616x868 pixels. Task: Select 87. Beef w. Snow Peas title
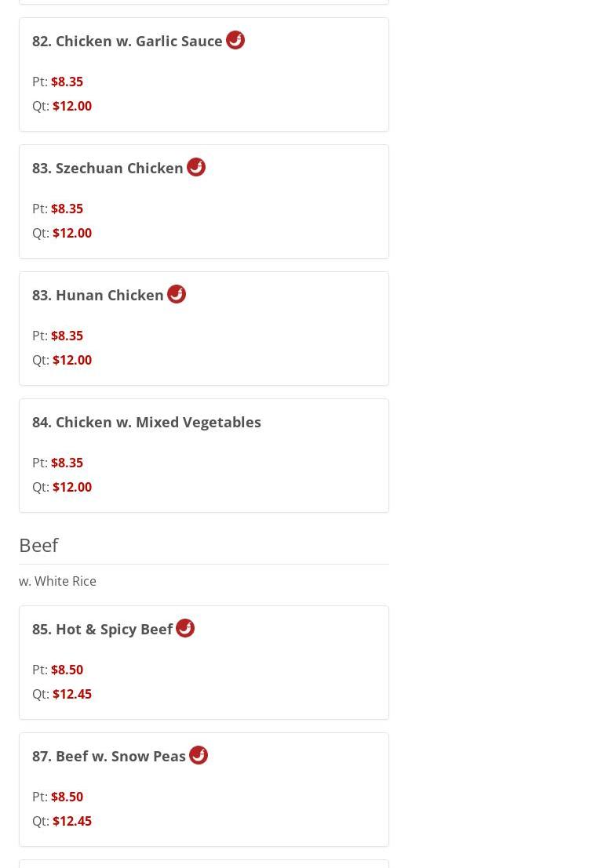click(x=109, y=756)
